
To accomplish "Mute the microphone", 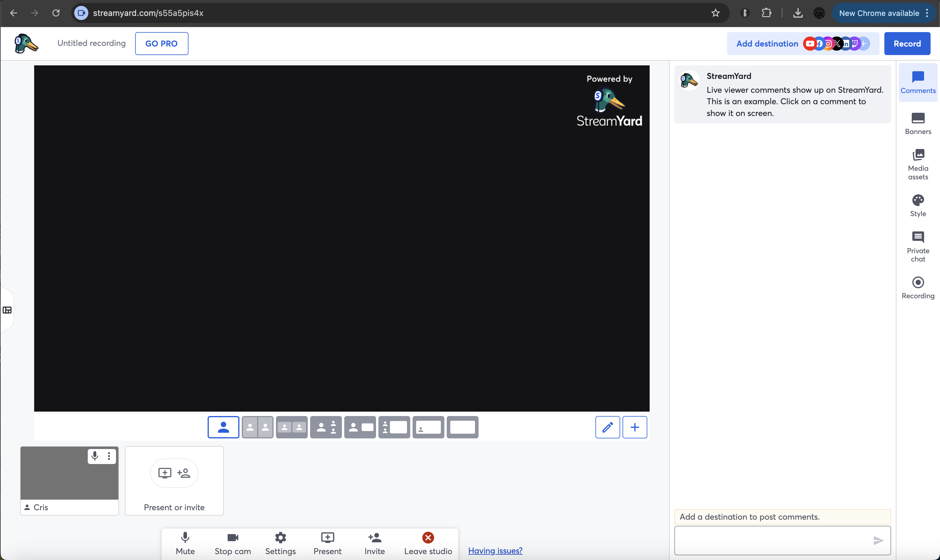I will (x=185, y=544).
